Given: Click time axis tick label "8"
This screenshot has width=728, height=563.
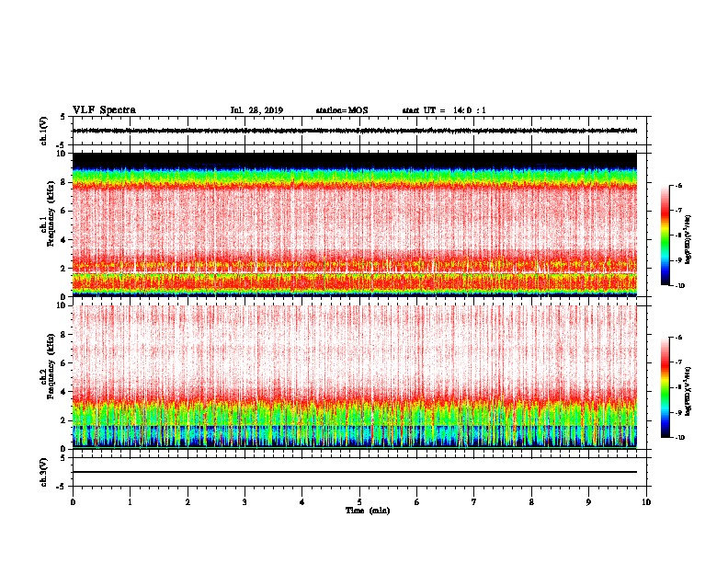Looking at the screenshot, I should (x=531, y=502).
